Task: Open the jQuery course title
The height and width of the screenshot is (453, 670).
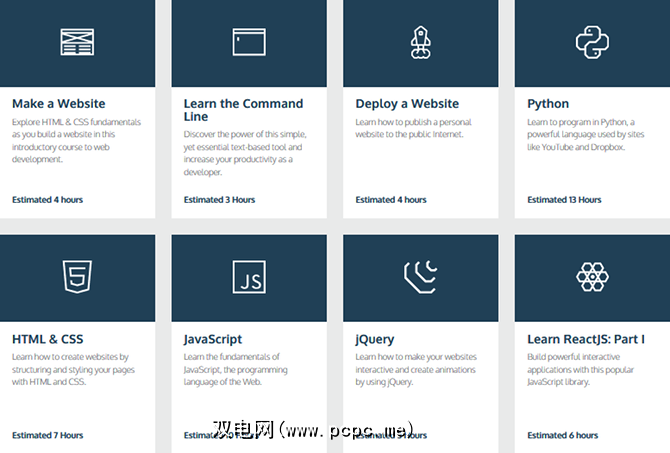Action: click(375, 339)
